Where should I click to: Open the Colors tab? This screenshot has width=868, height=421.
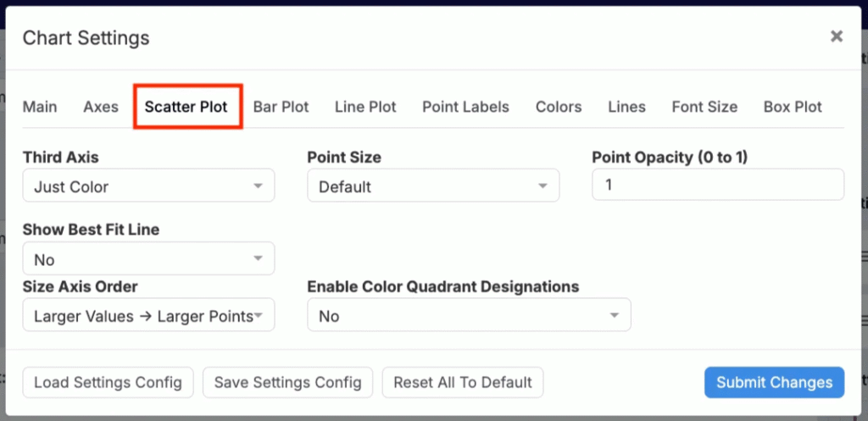559,107
